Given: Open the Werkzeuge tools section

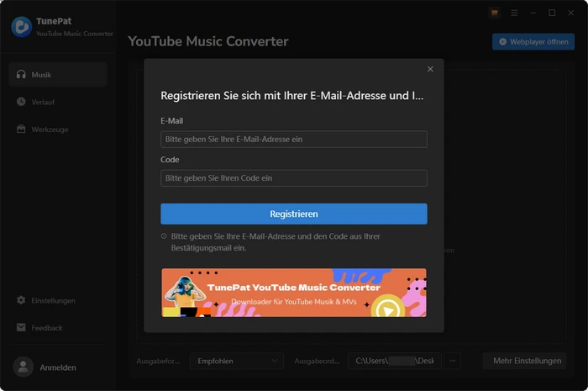Looking at the screenshot, I should click(x=58, y=129).
